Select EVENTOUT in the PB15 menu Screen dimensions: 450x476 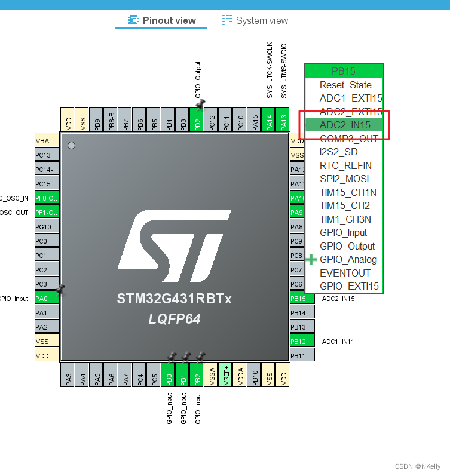pyautogui.click(x=345, y=273)
